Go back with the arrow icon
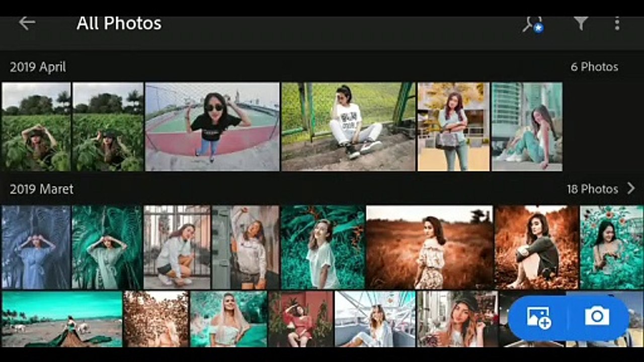 [27, 23]
